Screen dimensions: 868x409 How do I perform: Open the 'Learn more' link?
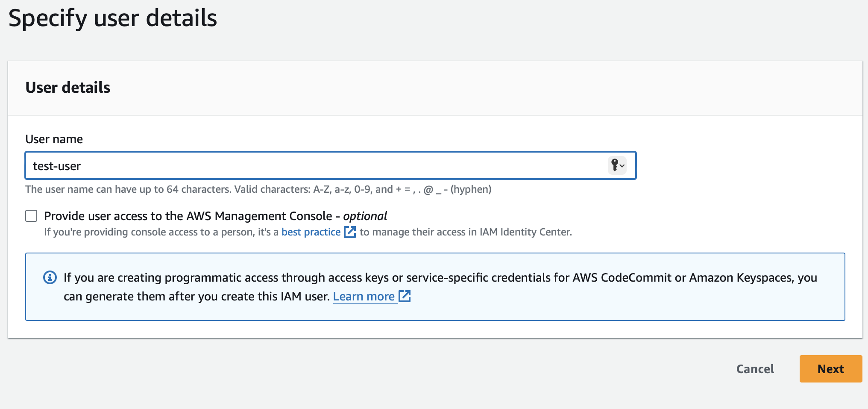coord(364,297)
